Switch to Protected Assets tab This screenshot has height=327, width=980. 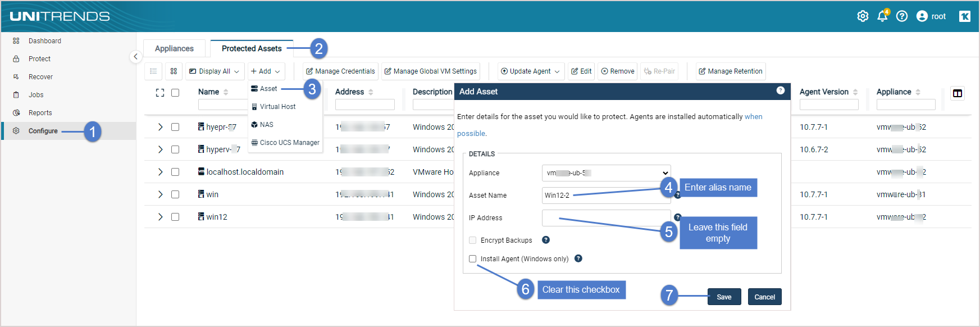tap(252, 49)
